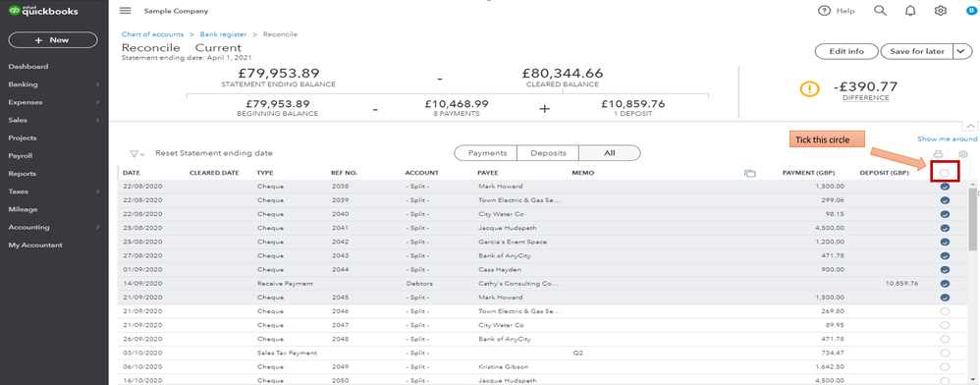Screen dimensions: 980x385
Task: Go to Dashboard
Action: click(x=28, y=67)
